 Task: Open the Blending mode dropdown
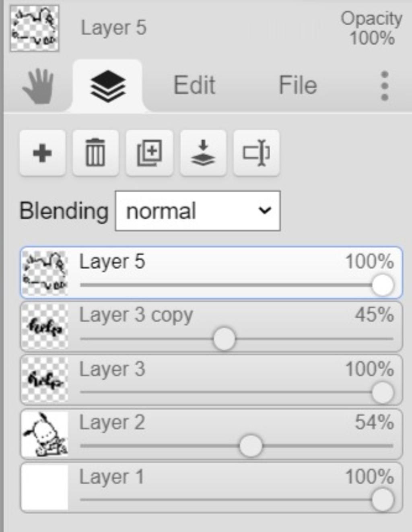coord(198,211)
